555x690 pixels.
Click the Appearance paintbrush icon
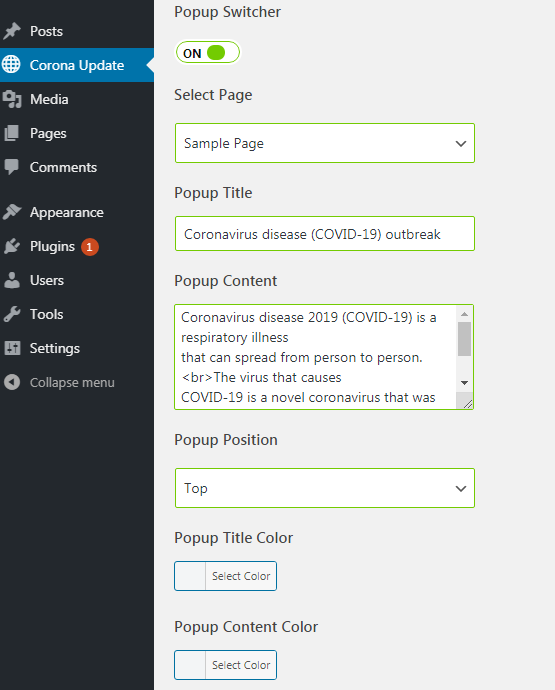point(12,212)
